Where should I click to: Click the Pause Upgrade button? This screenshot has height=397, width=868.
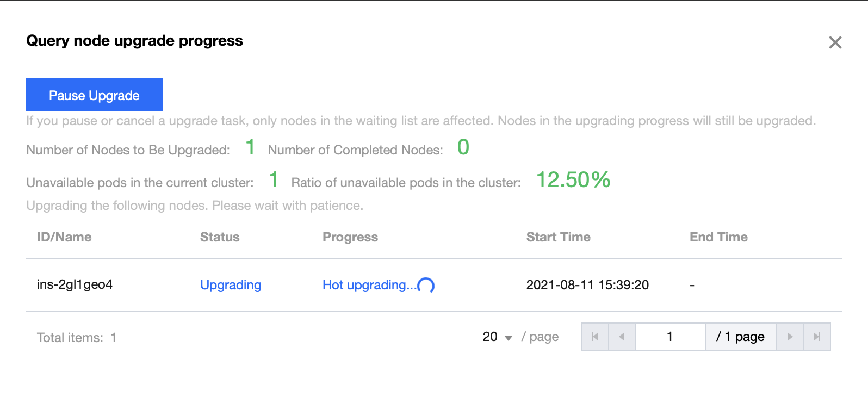point(94,95)
